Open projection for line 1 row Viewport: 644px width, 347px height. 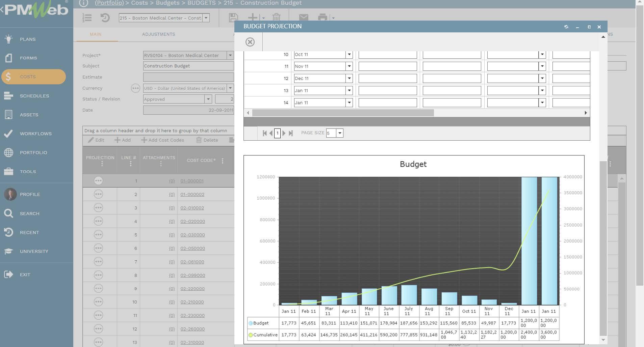click(x=98, y=181)
